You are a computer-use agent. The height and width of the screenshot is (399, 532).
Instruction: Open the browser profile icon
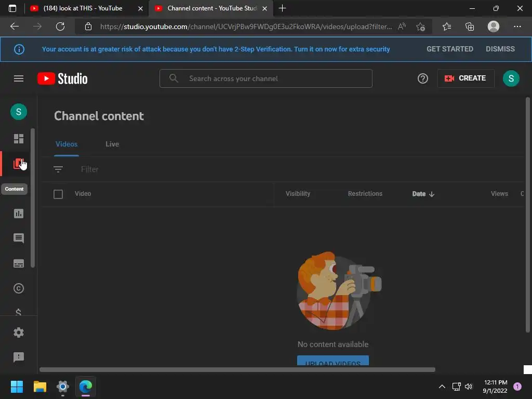pos(493,26)
